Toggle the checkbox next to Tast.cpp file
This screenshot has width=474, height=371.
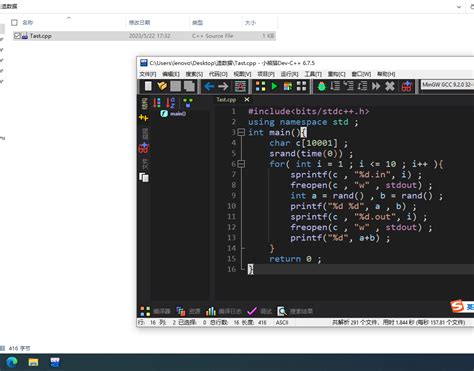[17, 36]
